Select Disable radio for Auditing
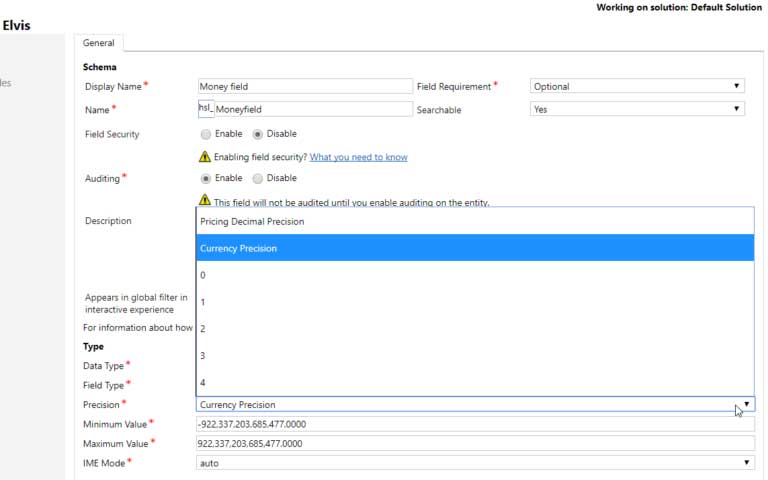Viewport: 768px width, 480px height. pos(258,178)
